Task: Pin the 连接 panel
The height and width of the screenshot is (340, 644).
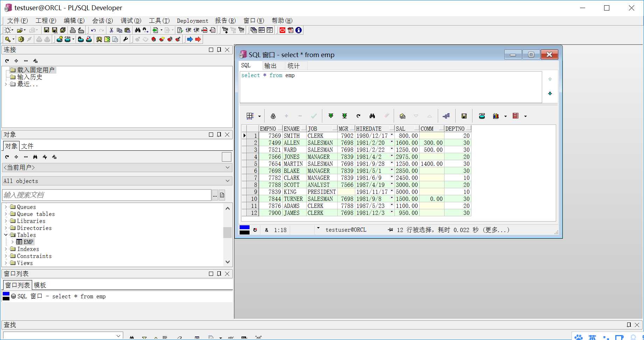Action: pyautogui.click(x=219, y=50)
